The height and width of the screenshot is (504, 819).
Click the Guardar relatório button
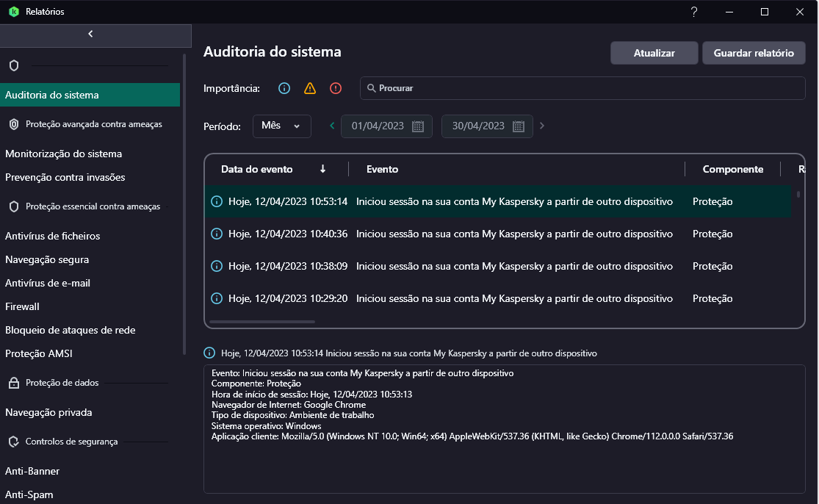pos(754,53)
